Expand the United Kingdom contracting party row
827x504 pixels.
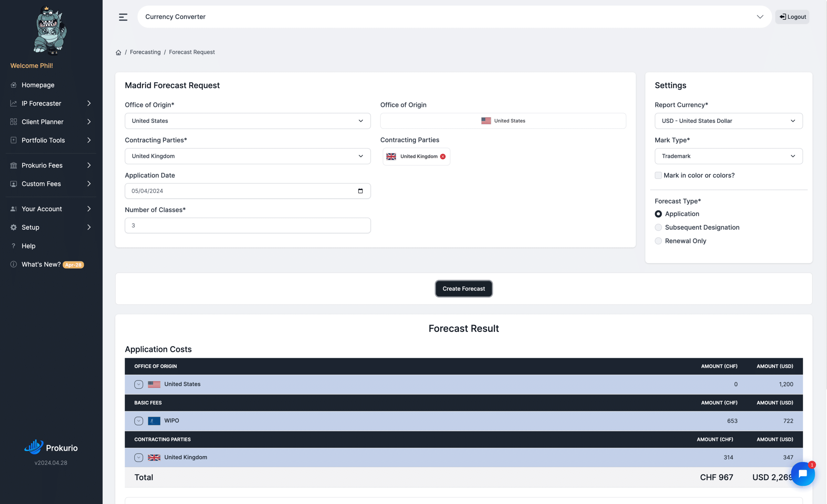(x=139, y=457)
